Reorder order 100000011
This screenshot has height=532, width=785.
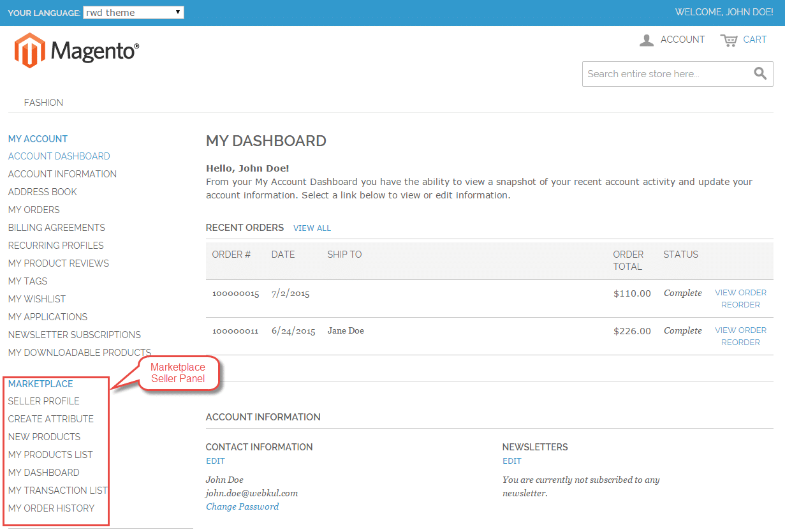pos(740,343)
